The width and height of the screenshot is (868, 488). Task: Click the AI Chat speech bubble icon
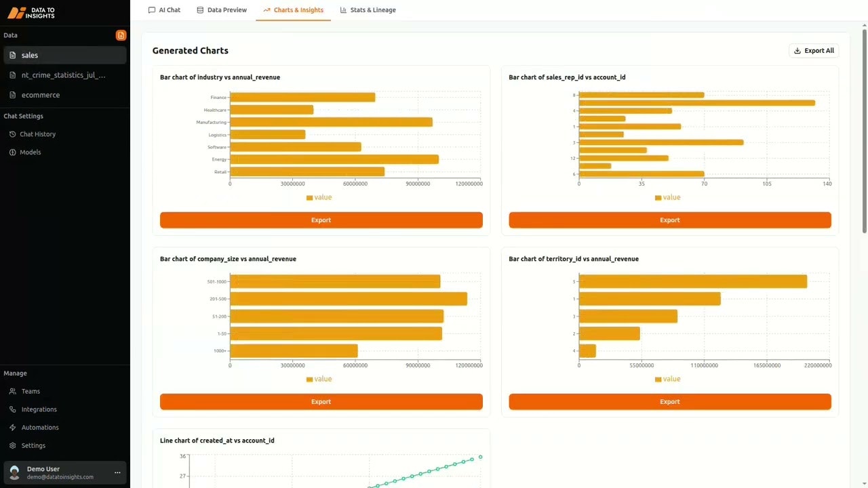pyautogui.click(x=151, y=9)
